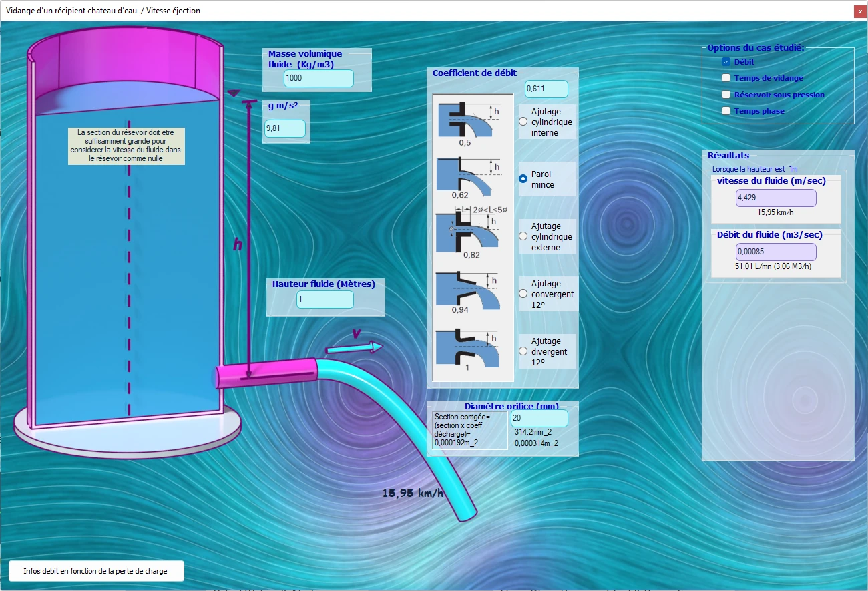Image resolution: width=868 pixels, height=591 pixels.
Task: Click the Hauteur fluide input field
Action: 325,299
